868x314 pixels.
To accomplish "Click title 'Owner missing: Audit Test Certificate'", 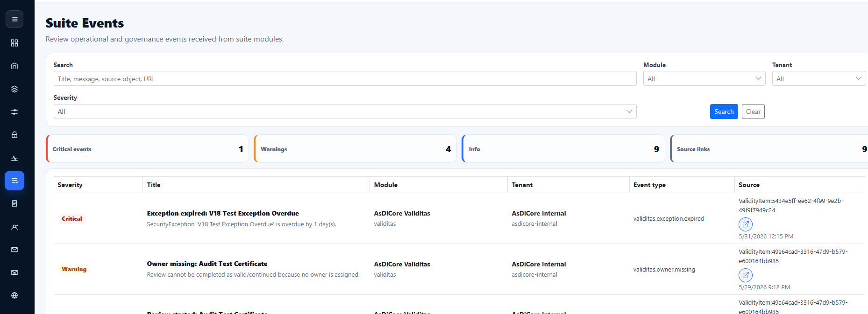I will click(x=207, y=264).
